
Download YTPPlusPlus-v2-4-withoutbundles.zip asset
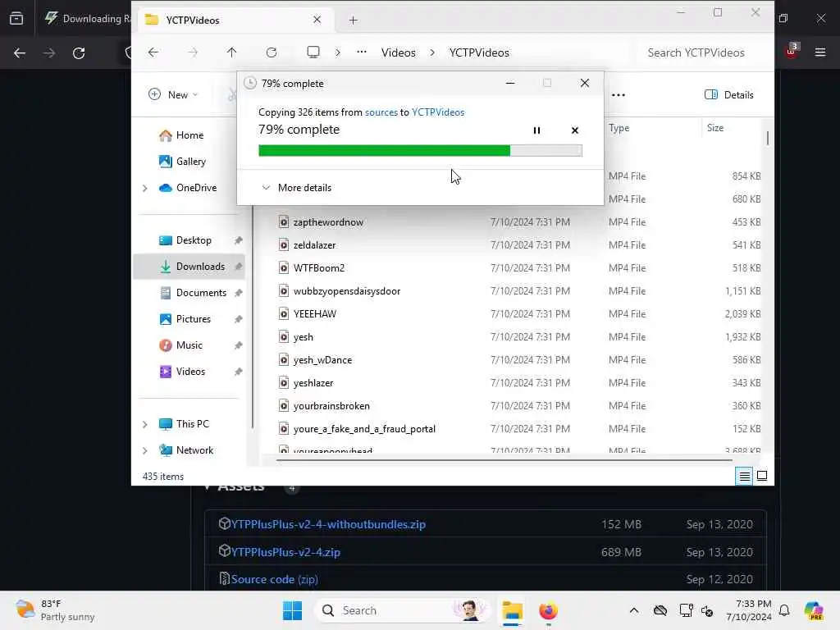328,524
